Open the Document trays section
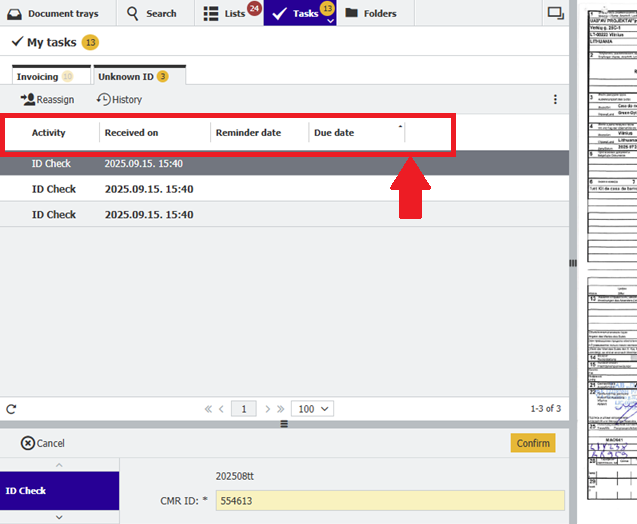Viewport: 637px width, 524px height. tap(57, 13)
